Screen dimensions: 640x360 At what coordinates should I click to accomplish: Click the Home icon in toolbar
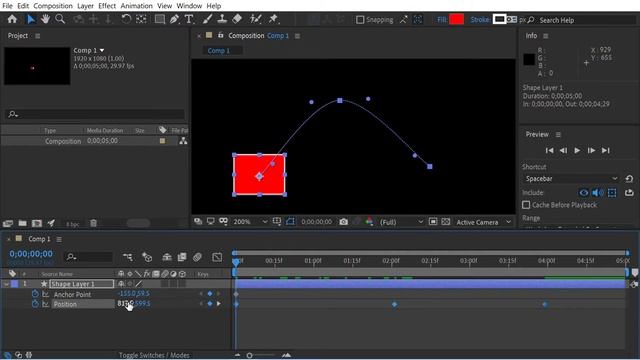pos(12,19)
